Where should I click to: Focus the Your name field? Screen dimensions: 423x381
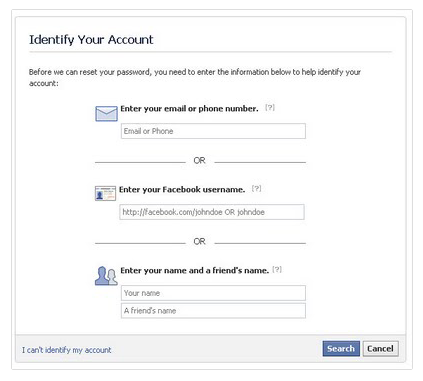pos(213,293)
